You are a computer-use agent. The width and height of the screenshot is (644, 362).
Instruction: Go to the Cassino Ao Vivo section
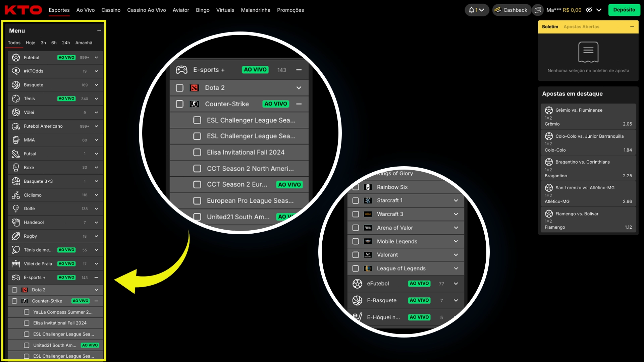tap(147, 10)
